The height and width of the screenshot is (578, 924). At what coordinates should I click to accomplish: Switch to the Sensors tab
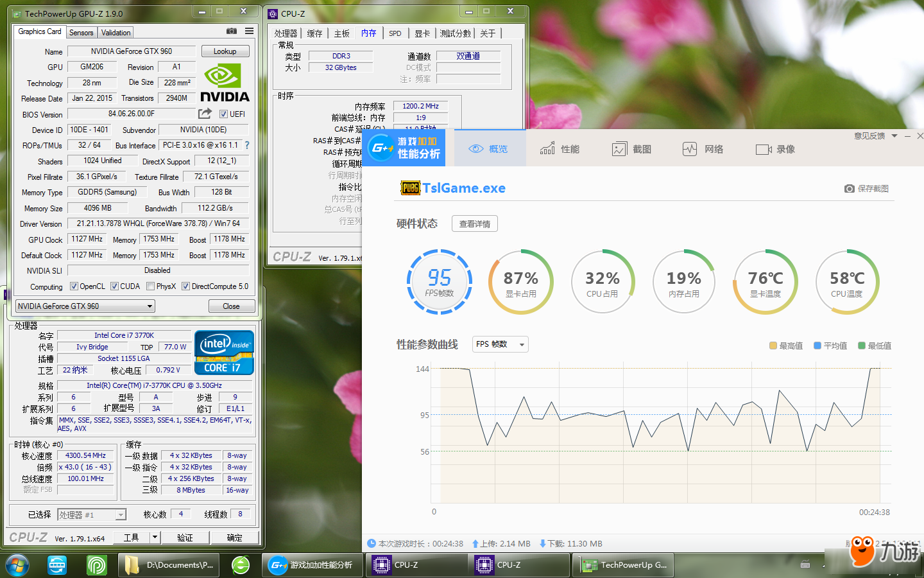81,32
